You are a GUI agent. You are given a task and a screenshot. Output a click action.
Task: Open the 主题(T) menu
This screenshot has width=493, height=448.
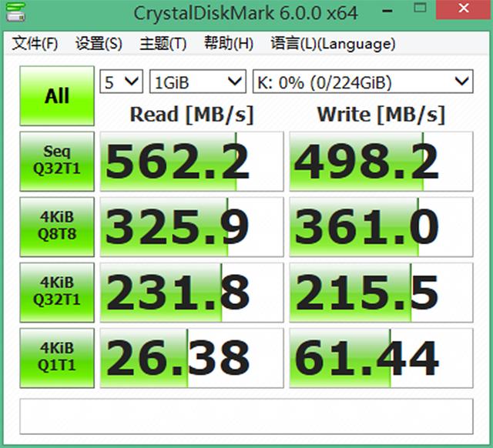163,43
